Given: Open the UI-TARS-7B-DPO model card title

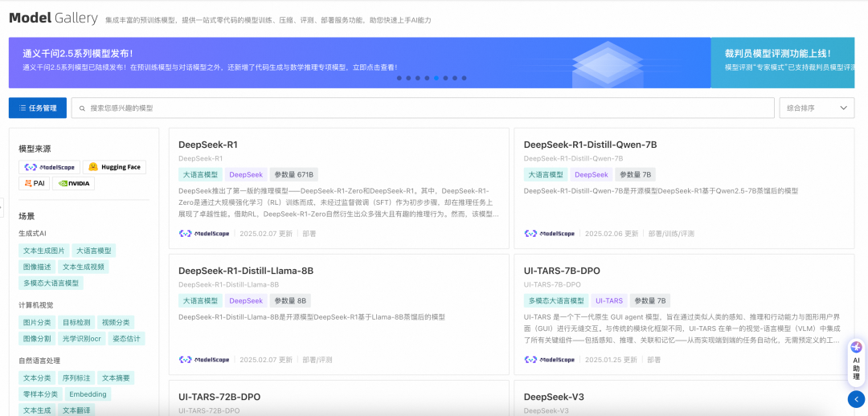Looking at the screenshot, I should tap(562, 271).
